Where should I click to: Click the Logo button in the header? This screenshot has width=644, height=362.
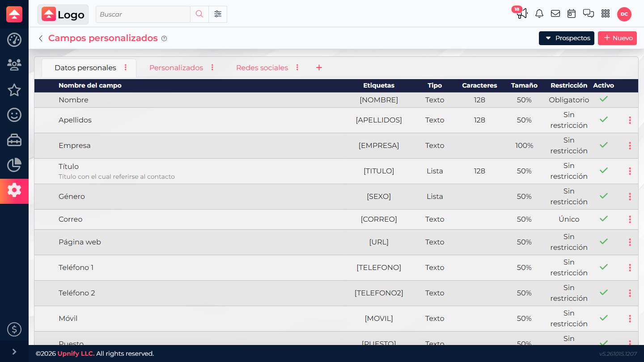[x=63, y=14]
